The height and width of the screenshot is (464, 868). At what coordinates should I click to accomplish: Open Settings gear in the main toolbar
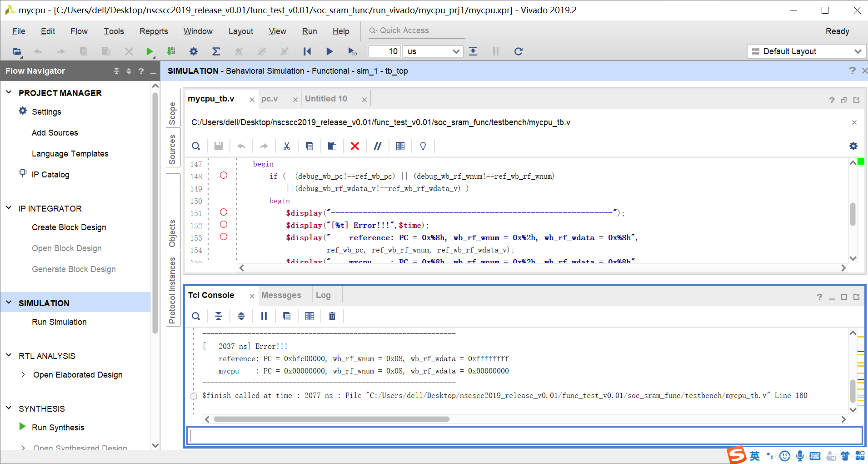coord(194,51)
